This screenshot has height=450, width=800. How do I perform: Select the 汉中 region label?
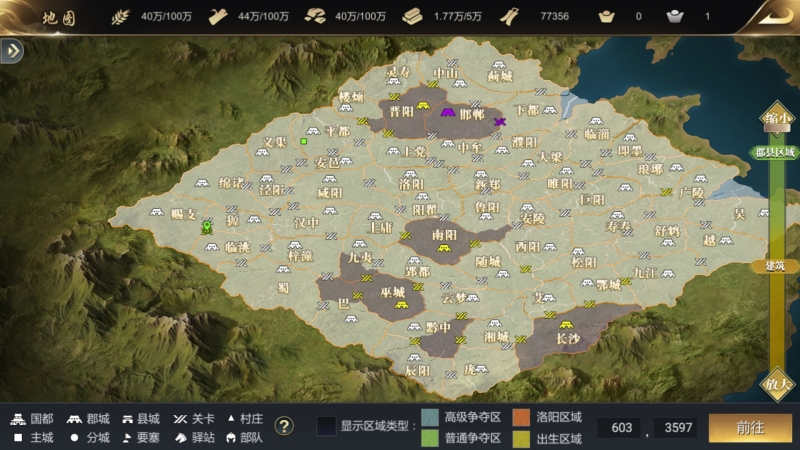(306, 223)
